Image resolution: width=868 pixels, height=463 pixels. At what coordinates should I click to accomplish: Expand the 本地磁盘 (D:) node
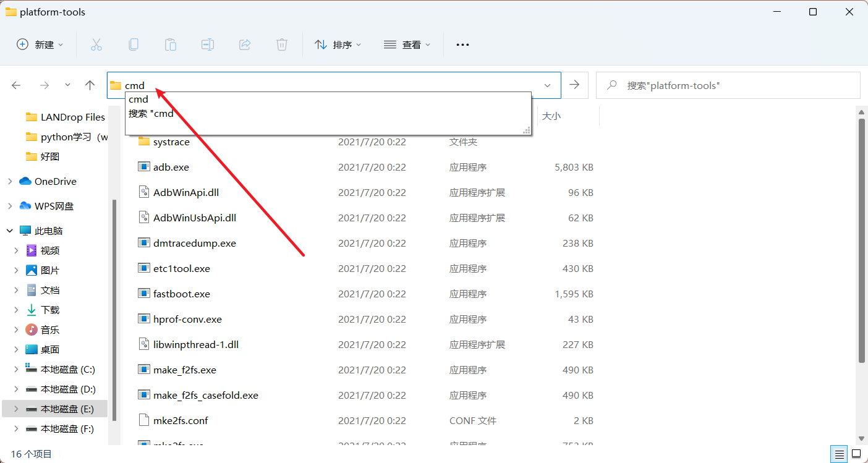(16, 389)
